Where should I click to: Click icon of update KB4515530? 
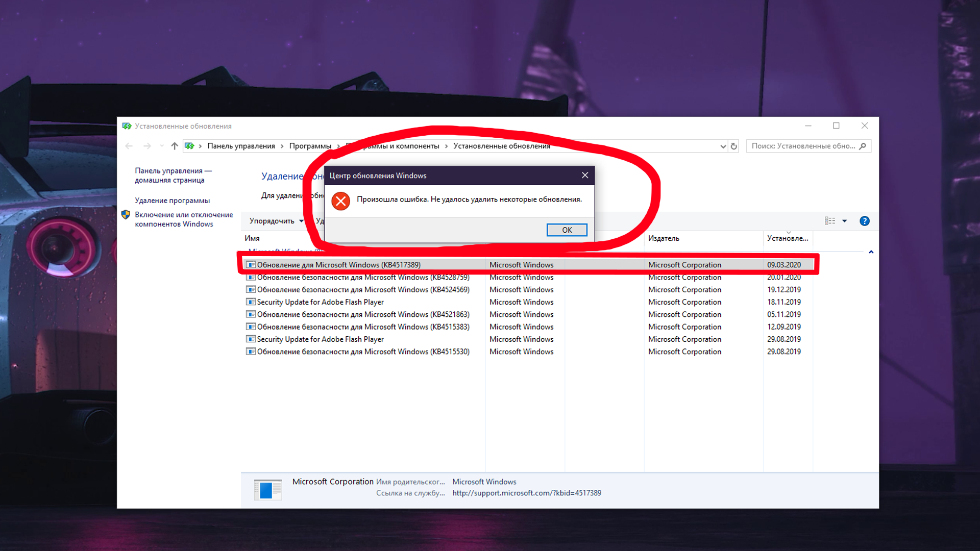pos(251,352)
